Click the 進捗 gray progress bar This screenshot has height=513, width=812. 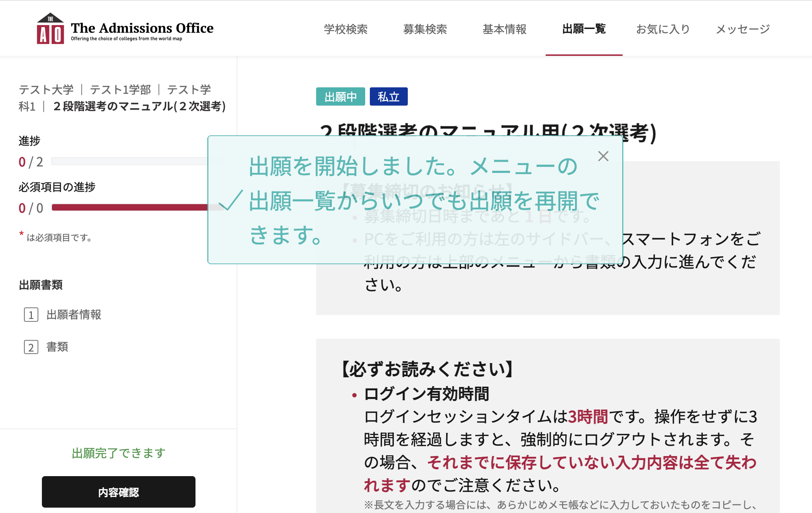pyautogui.click(x=129, y=161)
